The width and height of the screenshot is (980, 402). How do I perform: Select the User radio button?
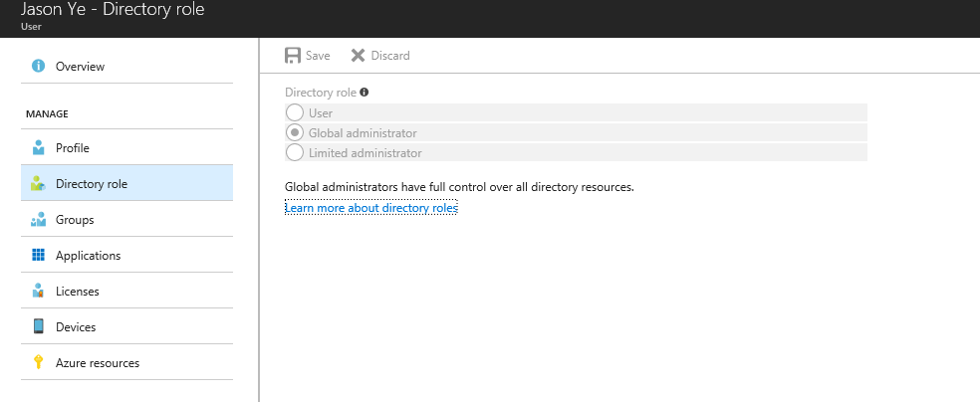295,113
